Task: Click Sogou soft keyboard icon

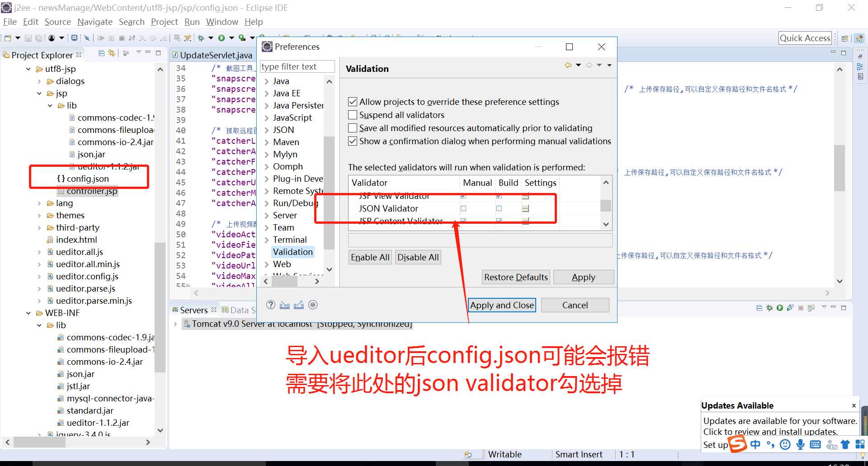Action: pyautogui.click(x=815, y=444)
